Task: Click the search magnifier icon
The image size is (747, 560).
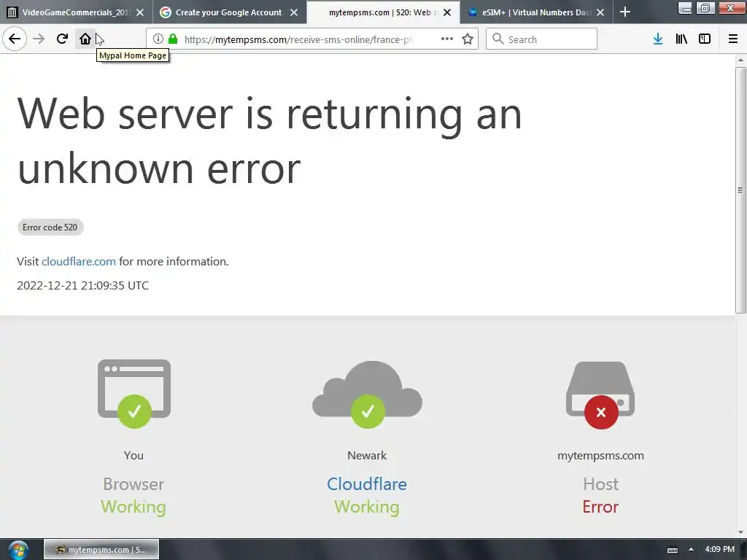Action: [x=498, y=39]
